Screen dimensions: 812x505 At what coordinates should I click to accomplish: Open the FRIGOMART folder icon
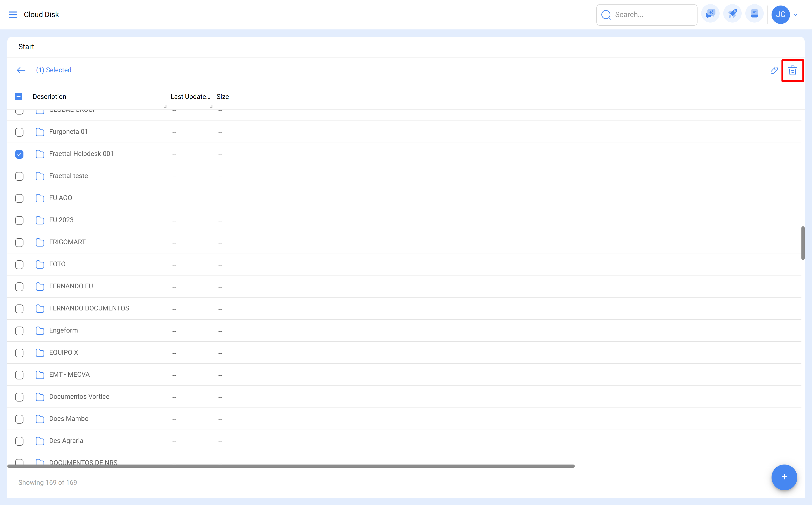coord(40,242)
